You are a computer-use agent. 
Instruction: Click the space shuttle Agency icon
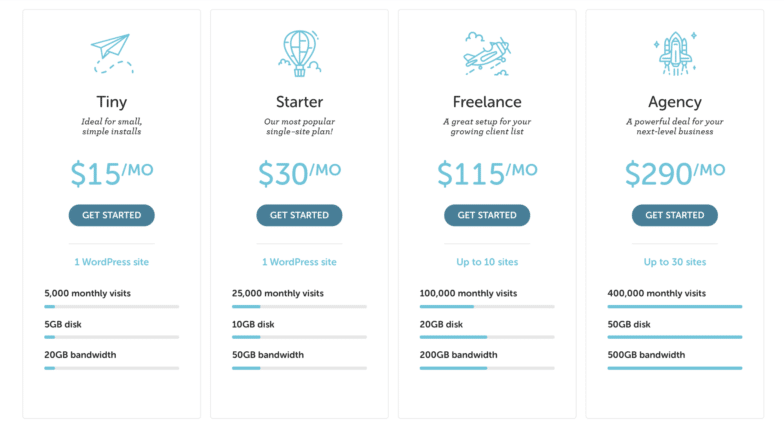point(674,53)
